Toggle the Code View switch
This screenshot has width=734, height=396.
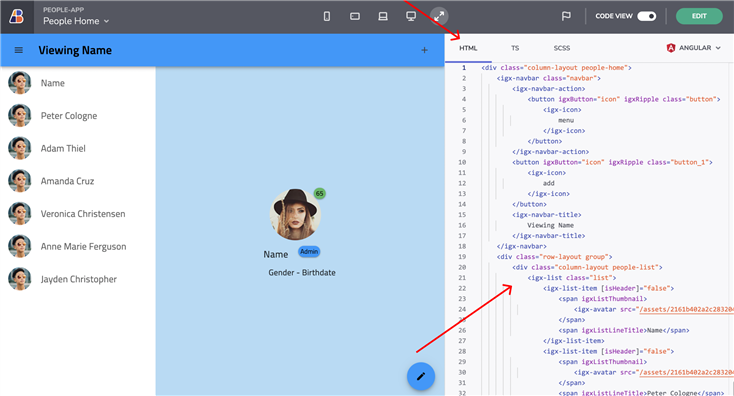click(646, 16)
